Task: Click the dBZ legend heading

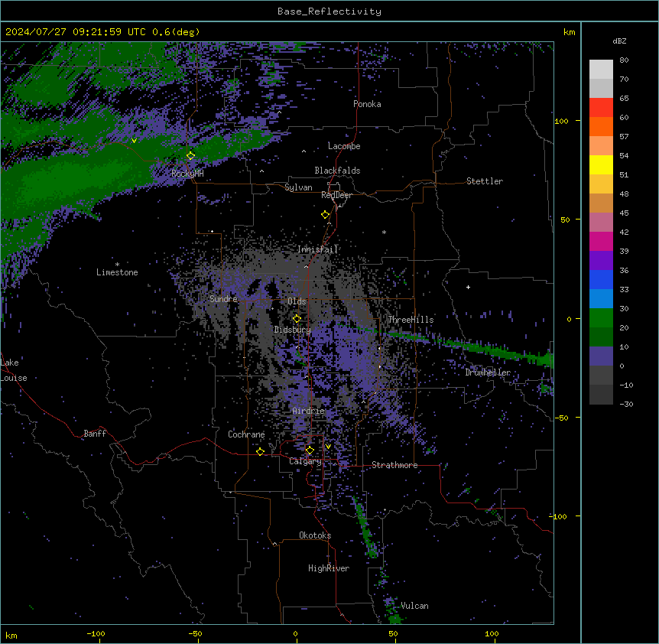Action: (x=619, y=41)
